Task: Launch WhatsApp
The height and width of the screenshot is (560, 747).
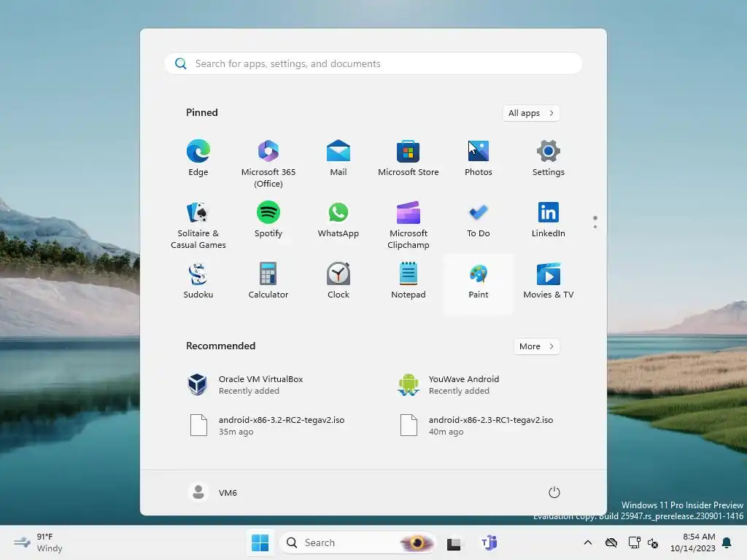Action: pos(338,220)
